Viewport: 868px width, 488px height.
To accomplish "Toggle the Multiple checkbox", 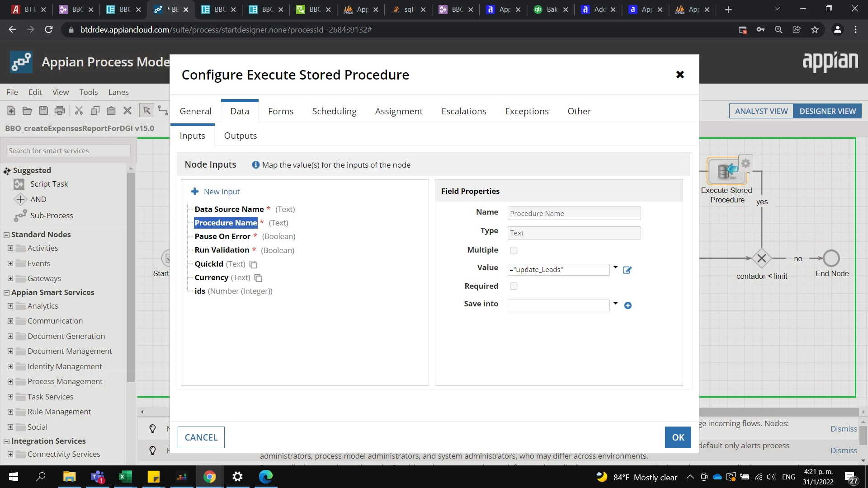I will pyautogui.click(x=514, y=250).
